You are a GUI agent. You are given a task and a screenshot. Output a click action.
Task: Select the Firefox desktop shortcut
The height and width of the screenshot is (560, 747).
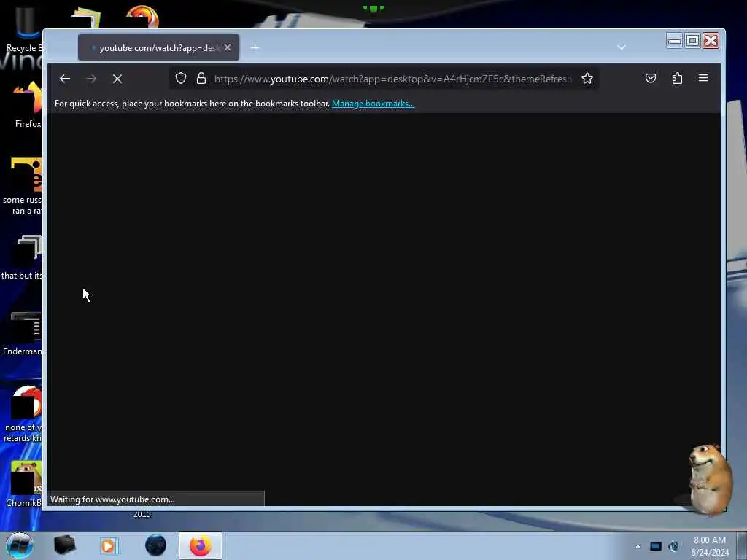(x=28, y=106)
